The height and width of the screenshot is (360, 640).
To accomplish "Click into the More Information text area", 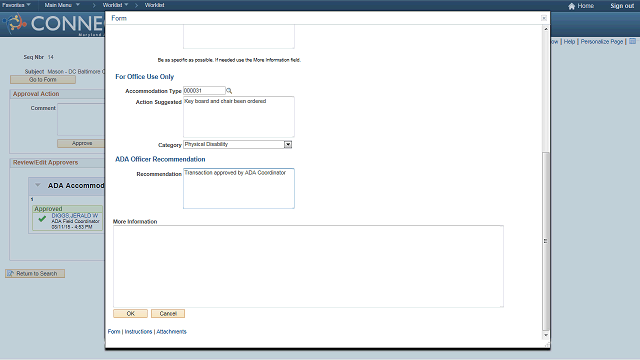I will (x=308, y=266).
